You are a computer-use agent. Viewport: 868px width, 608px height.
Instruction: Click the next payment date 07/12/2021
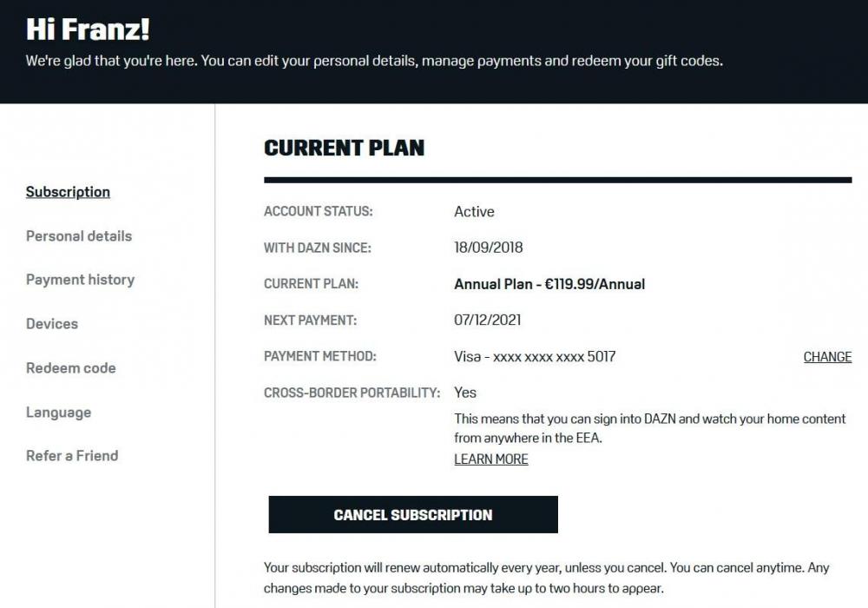(487, 321)
